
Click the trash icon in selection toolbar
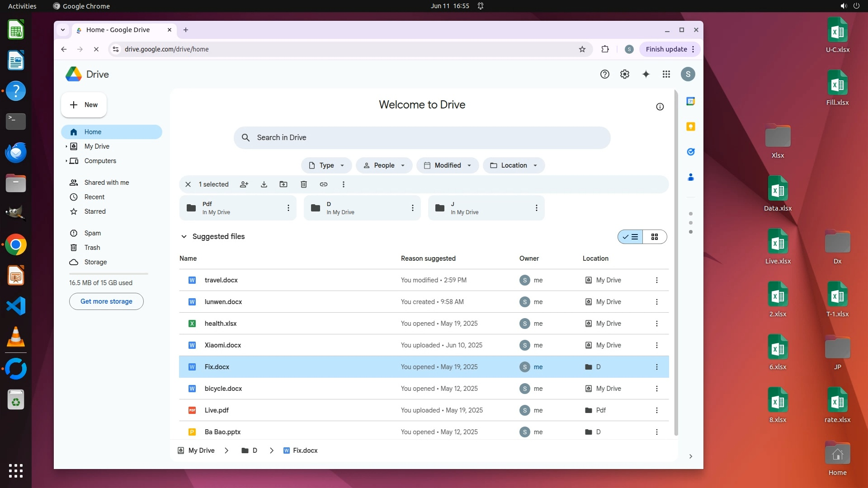(x=304, y=184)
